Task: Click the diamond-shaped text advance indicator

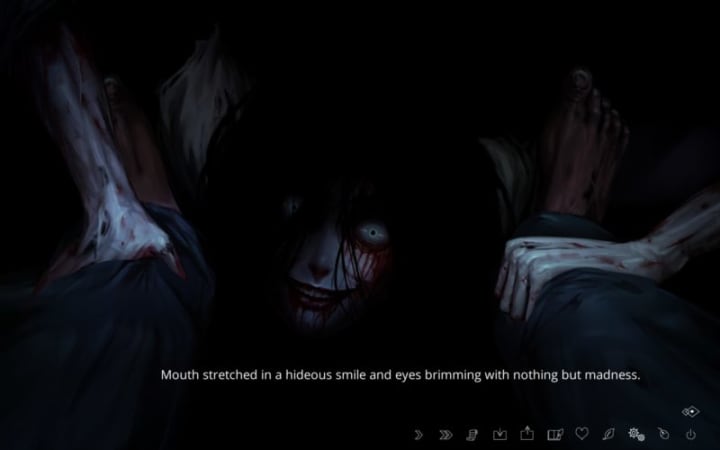Action: click(x=691, y=411)
